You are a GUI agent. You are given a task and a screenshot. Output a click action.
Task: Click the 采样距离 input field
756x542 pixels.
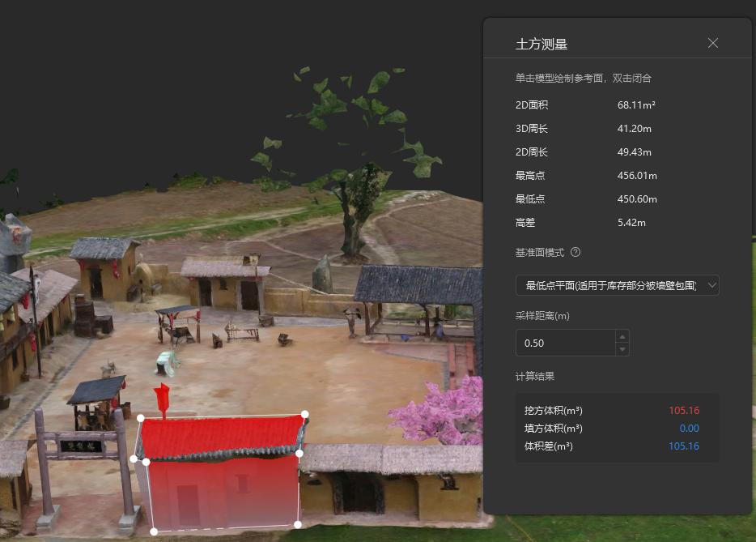[566, 343]
